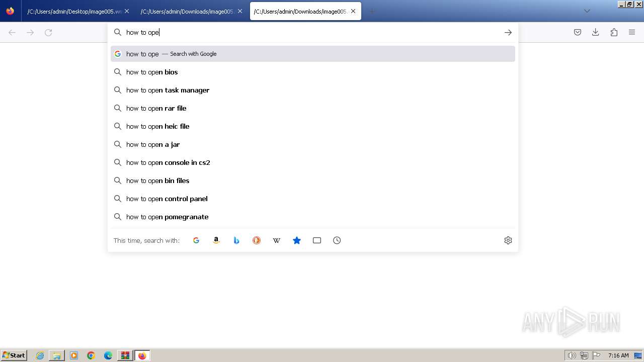Search this time with Google icon
Image resolution: width=644 pixels, height=362 pixels.
(196, 240)
